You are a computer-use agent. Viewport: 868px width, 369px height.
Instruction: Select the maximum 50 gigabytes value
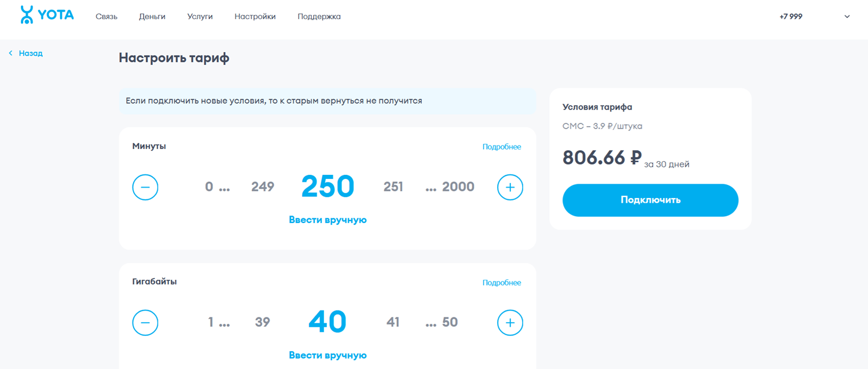click(x=450, y=323)
